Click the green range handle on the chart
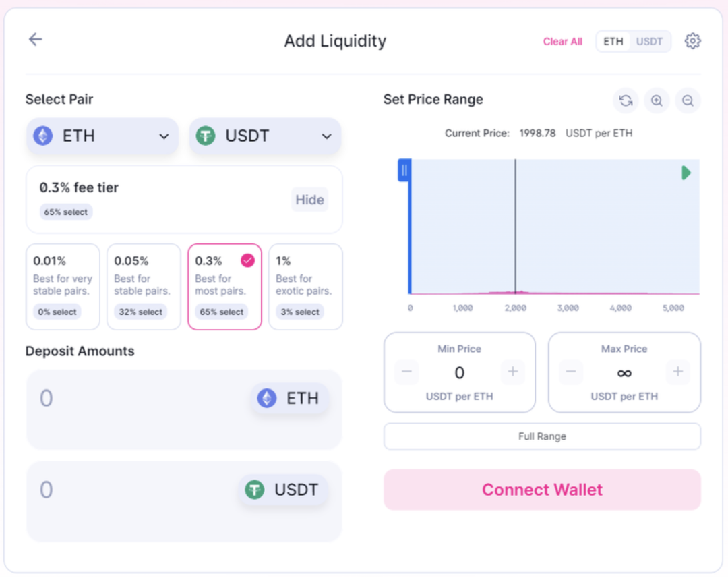The image size is (728, 578). coord(686,173)
